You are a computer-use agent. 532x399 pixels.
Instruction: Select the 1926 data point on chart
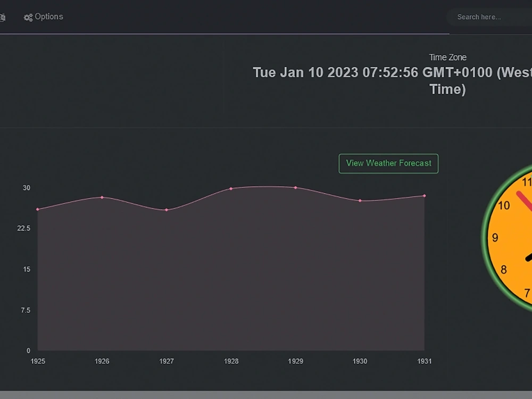102,197
